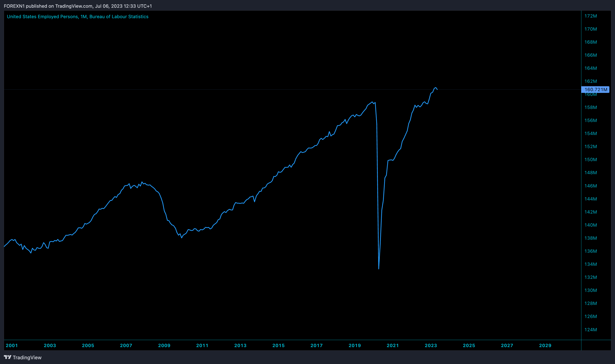Click the latest data point at line's end
The width and height of the screenshot is (615, 364).
coord(437,89)
